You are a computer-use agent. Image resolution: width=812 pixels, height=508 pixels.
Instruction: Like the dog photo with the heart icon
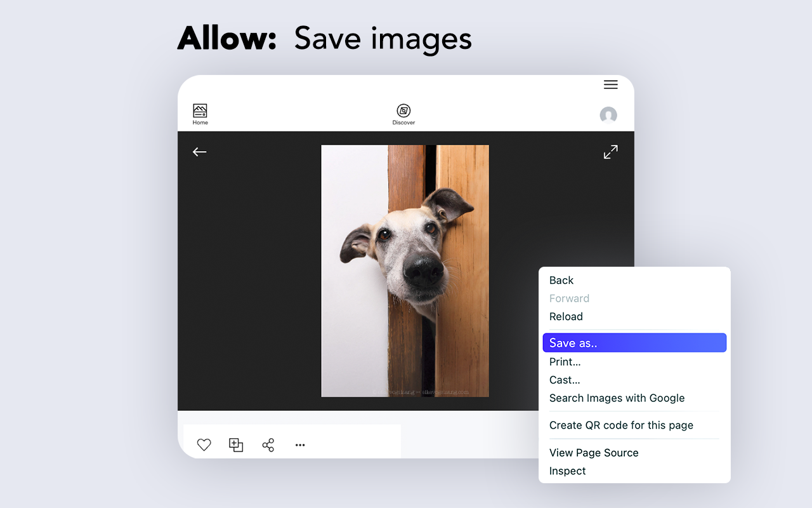204,444
